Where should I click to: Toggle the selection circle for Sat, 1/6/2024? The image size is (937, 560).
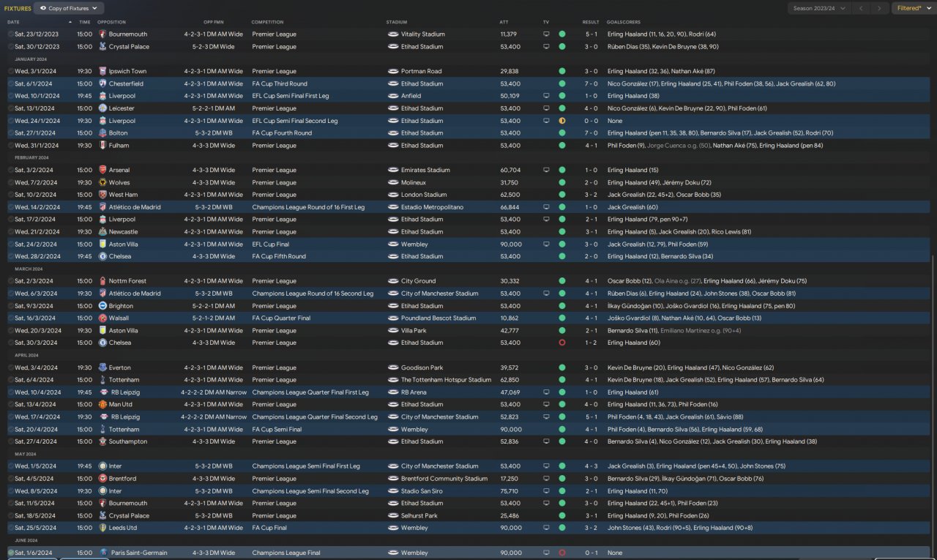pyautogui.click(x=11, y=553)
